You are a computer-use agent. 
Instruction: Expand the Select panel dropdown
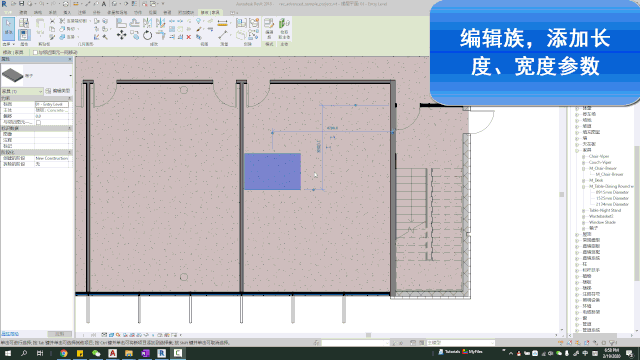(x=9, y=44)
